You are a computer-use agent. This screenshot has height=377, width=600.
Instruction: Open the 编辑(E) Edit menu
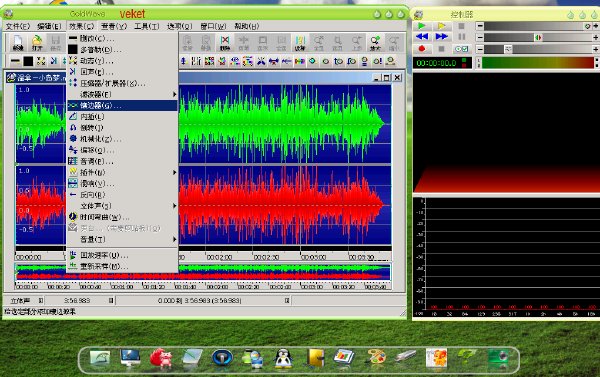[49, 26]
